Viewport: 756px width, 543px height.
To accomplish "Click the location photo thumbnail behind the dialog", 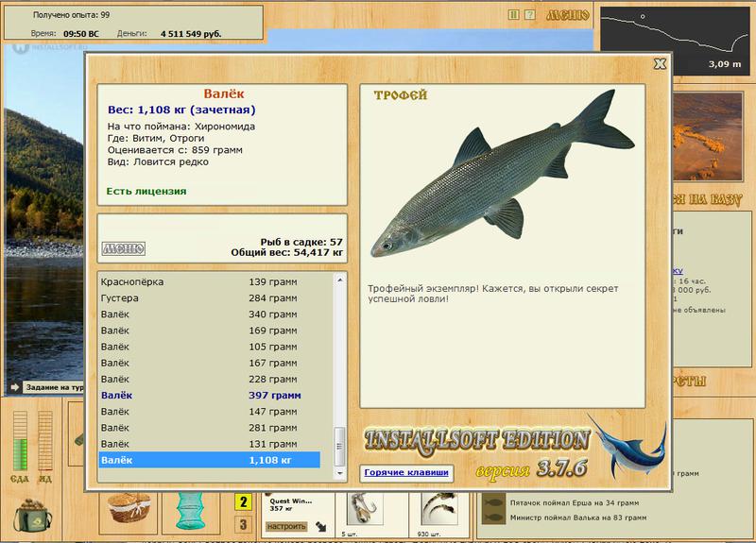I will pos(707,137).
